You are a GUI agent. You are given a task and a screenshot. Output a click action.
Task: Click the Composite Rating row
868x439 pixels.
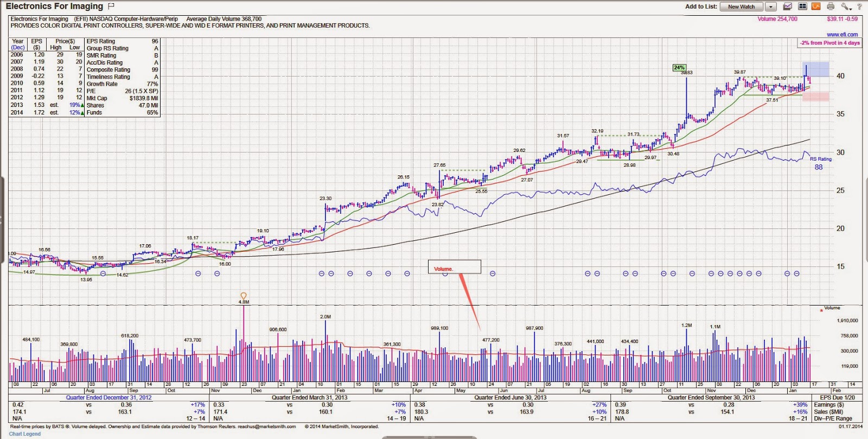coord(123,69)
